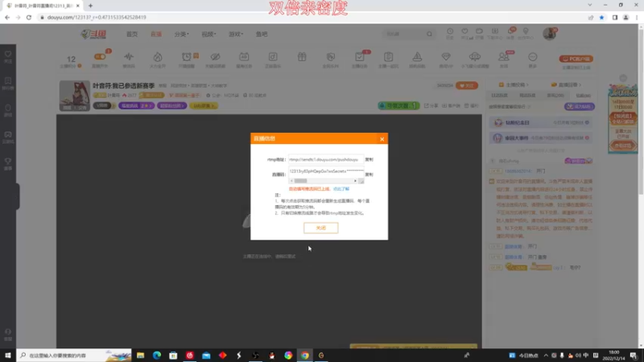644x362 pixels.
Task: Switch to 周活跃榜 tab
Action: tap(527, 95)
